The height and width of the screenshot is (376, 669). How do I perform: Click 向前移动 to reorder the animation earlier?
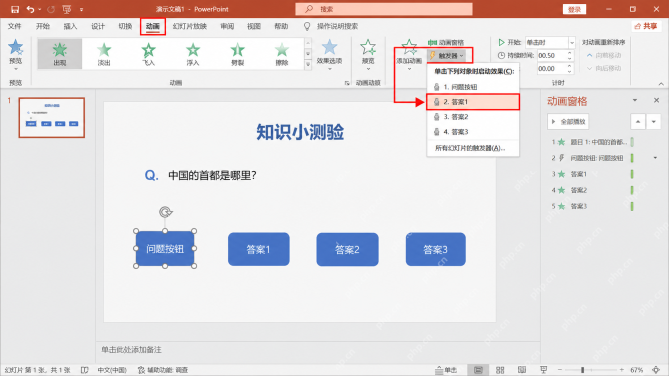tap(604, 55)
